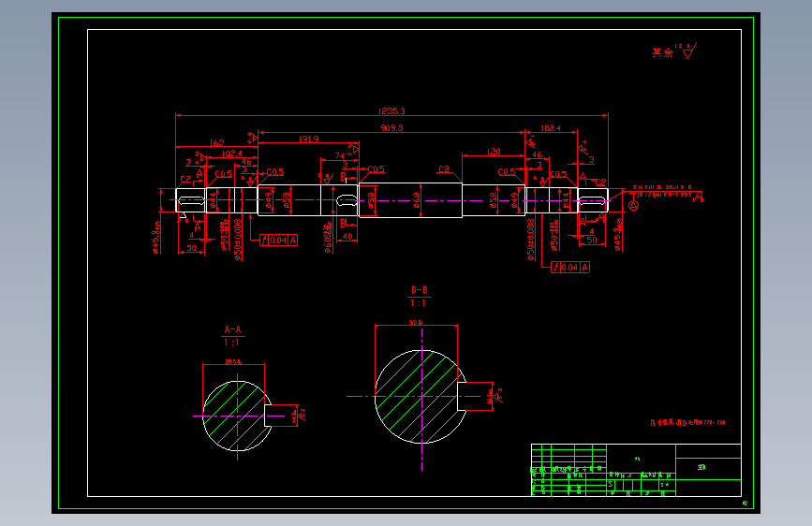This screenshot has height=526, width=812.
Task: Click the 1:1 scale under B-B
Action: [x=418, y=303]
